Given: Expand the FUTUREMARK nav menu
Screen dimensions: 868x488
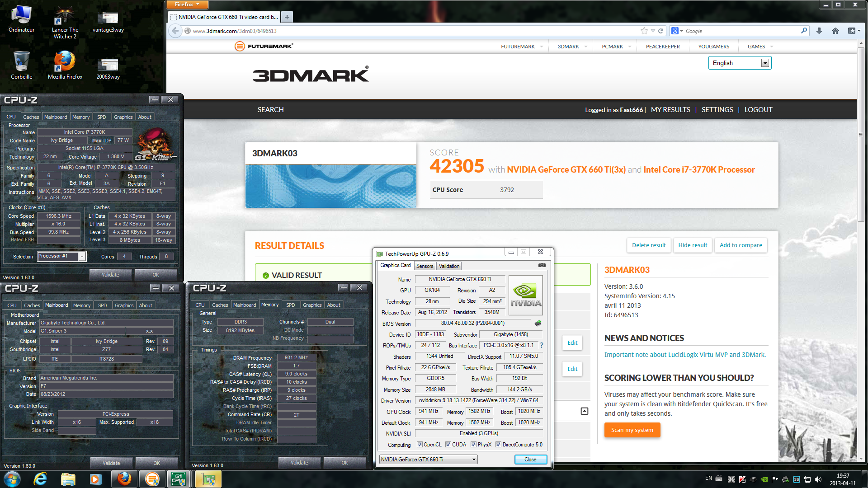Looking at the screenshot, I should [x=522, y=47].
